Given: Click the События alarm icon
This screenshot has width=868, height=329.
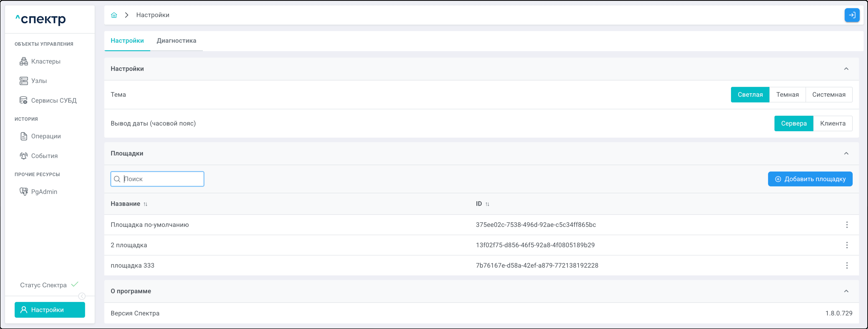Looking at the screenshot, I should tap(23, 156).
